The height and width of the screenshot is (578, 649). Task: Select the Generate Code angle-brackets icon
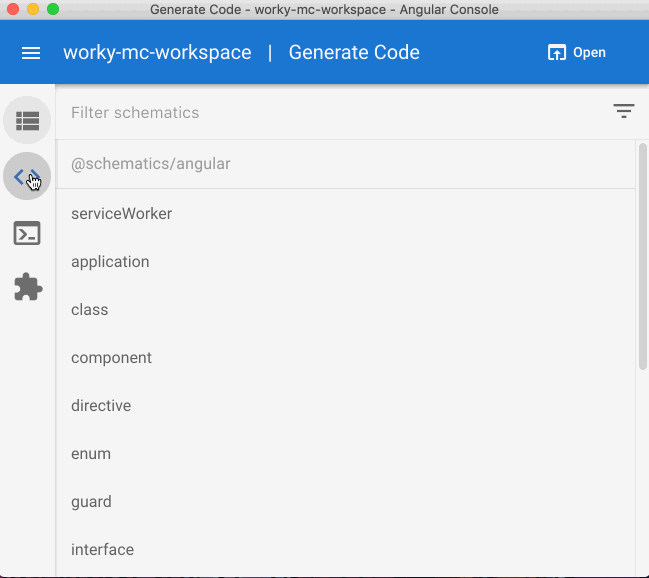[27, 176]
